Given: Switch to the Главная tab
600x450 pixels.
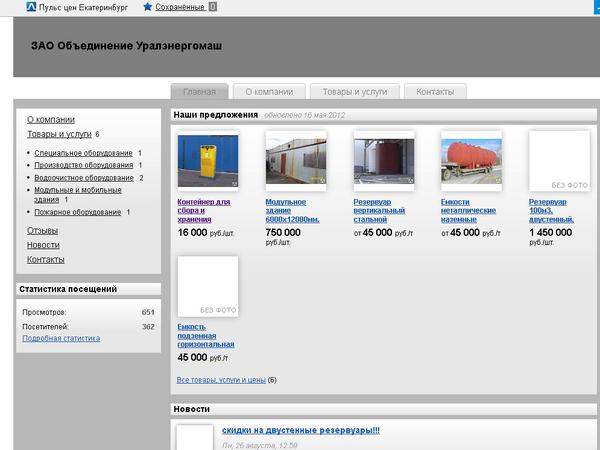Looking at the screenshot, I should coord(199,91).
